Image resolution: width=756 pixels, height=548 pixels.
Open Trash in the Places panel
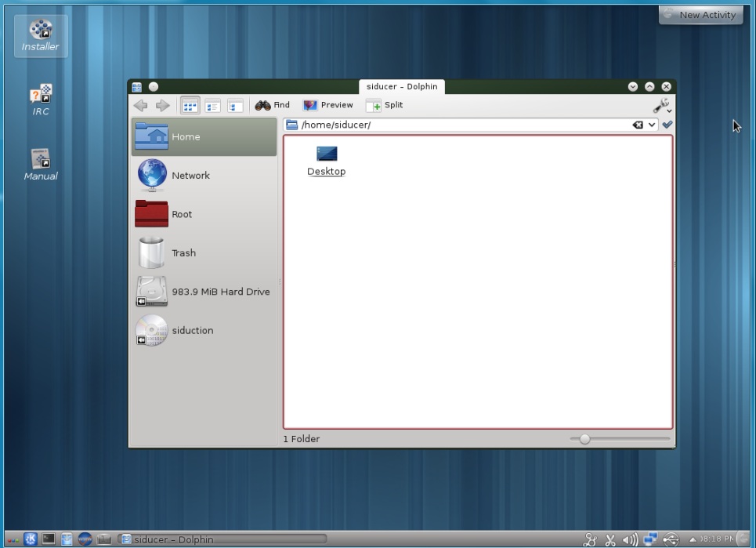tap(204, 252)
